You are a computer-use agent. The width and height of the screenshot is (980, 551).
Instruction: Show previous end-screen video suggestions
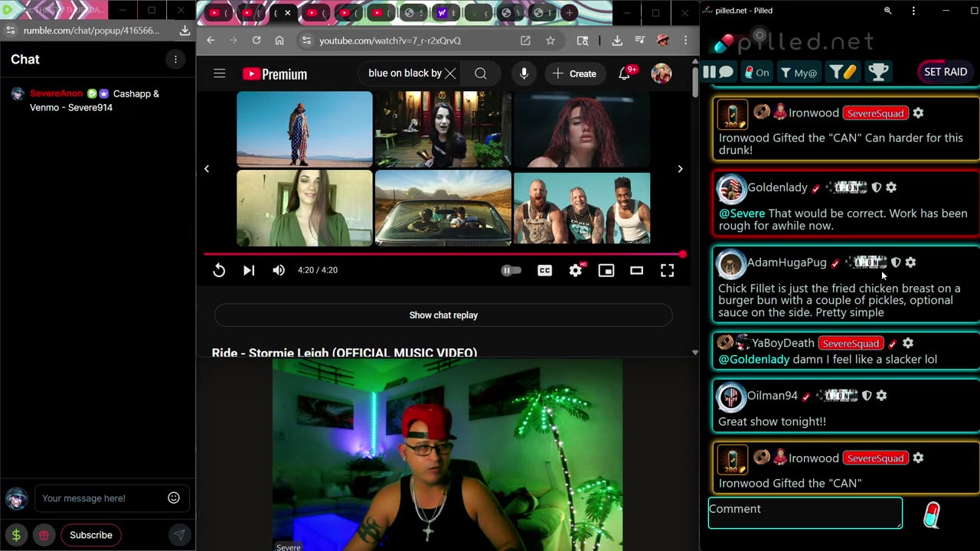tap(207, 169)
